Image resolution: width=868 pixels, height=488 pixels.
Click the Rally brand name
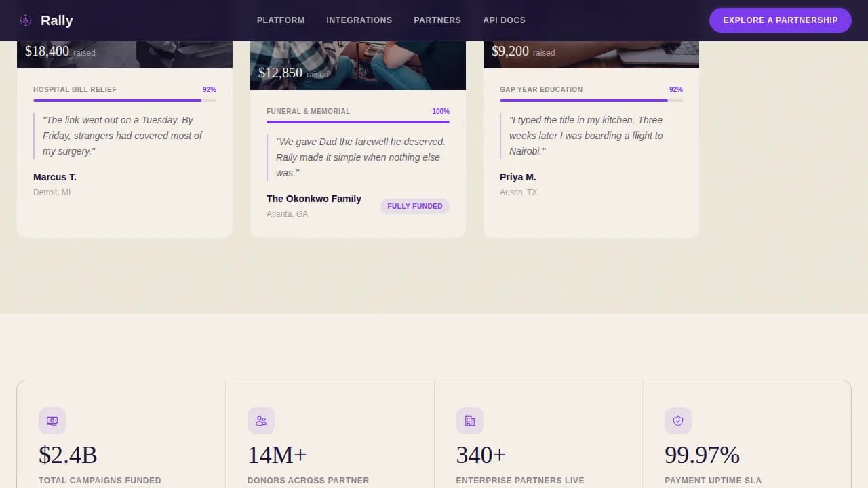(57, 20)
